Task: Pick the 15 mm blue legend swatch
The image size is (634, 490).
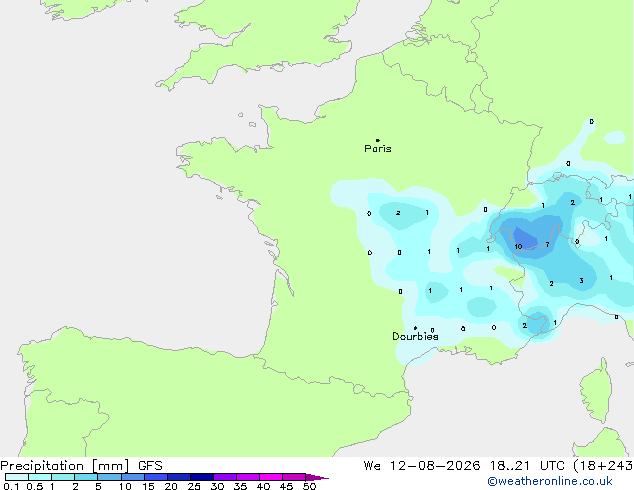Action: 156,477
